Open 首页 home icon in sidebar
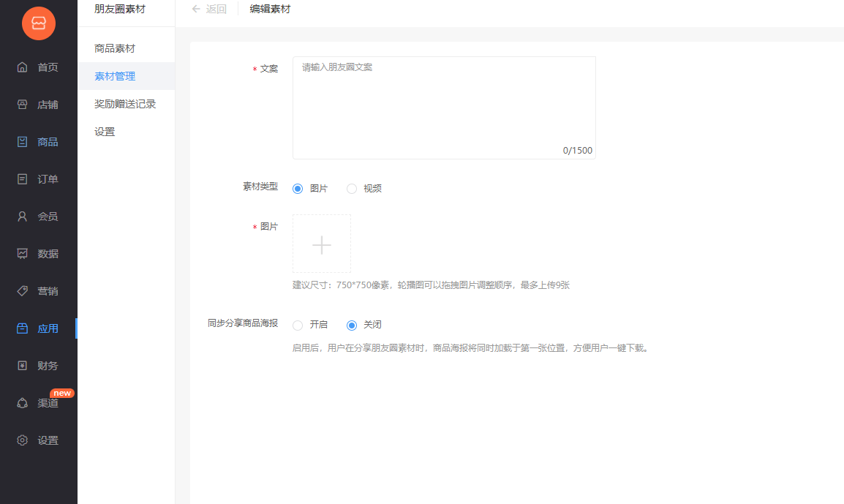Viewport: 844px width, 504px height. 22,67
